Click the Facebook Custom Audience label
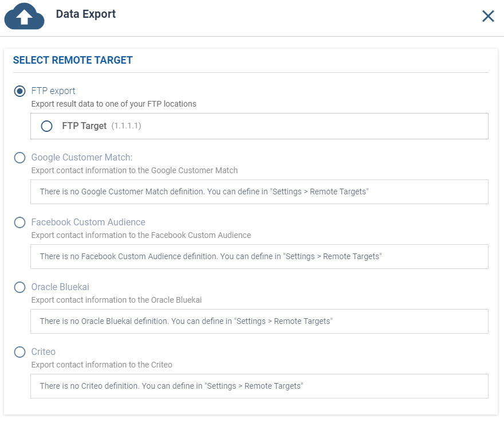This screenshot has width=504, height=426. (88, 222)
